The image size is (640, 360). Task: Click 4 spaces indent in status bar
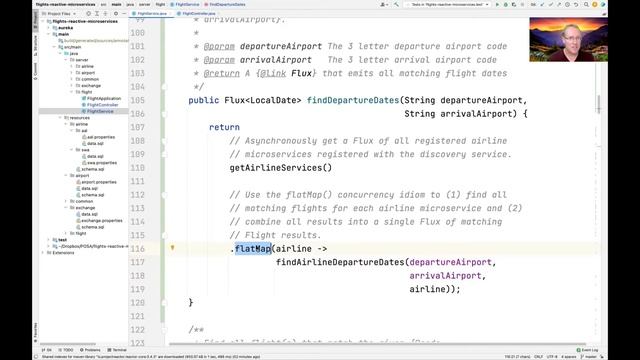click(x=569, y=357)
